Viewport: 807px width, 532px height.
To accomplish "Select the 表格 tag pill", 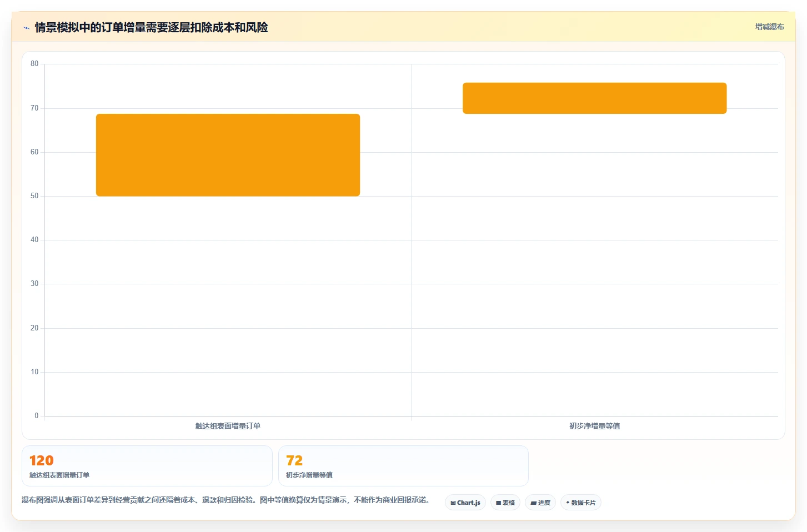I will tap(505, 503).
